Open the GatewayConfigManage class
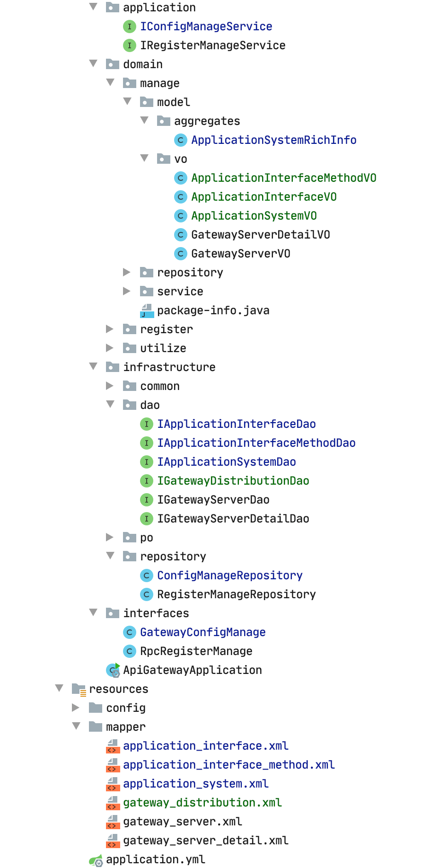 click(x=202, y=632)
